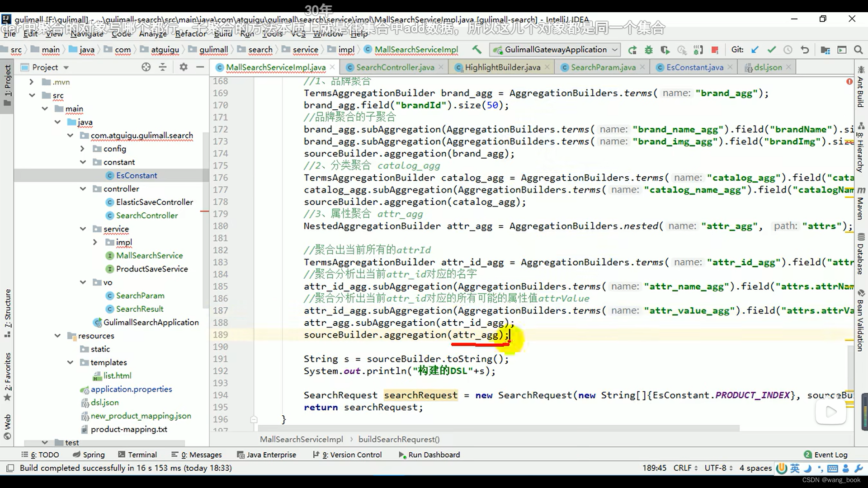Open the HighlightBuilder.java tab
This screenshot has height=488, width=868.
pos(503,67)
